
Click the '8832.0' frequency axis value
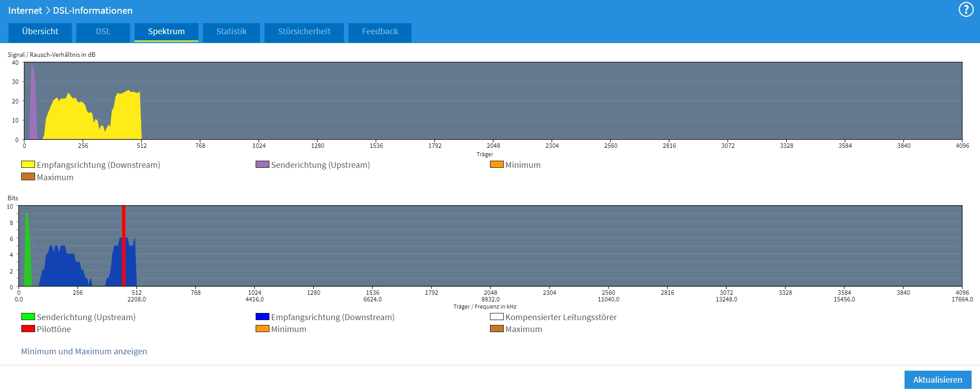click(490, 299)
